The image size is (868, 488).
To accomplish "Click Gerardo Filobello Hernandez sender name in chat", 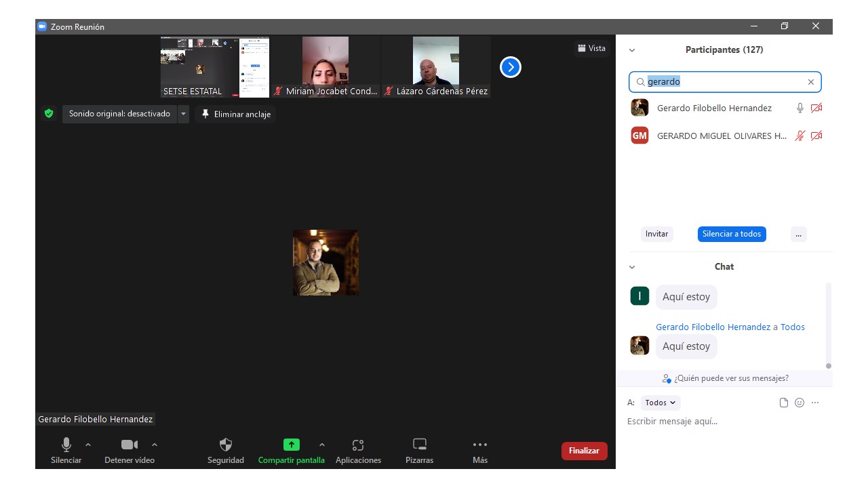I will (713, 327).
